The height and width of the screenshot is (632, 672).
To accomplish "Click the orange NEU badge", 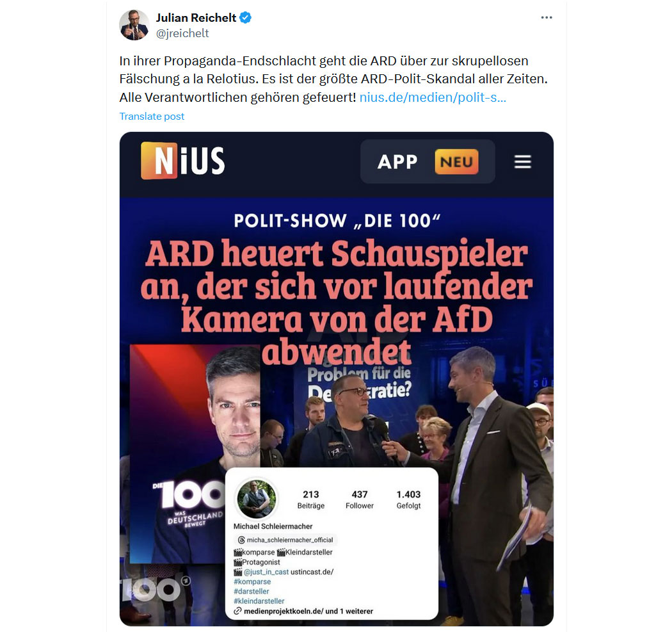I will (456, 161).
